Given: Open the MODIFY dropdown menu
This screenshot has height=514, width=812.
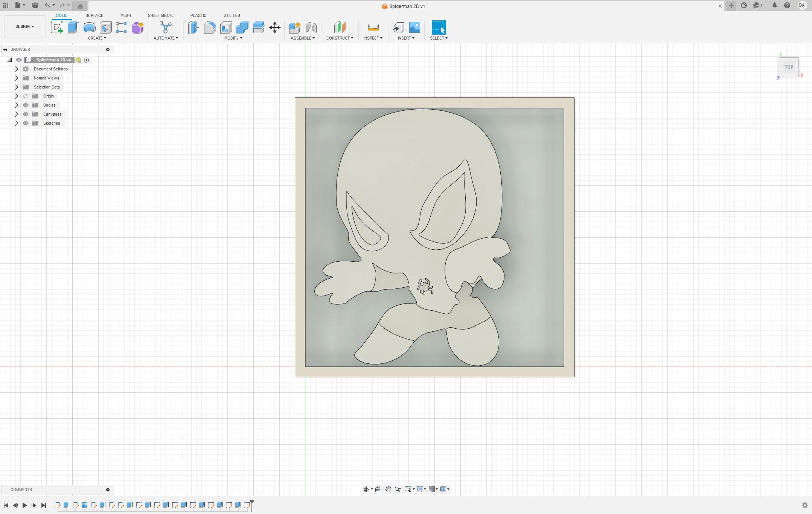Looking at the screenshot, I should pos(233,38).
